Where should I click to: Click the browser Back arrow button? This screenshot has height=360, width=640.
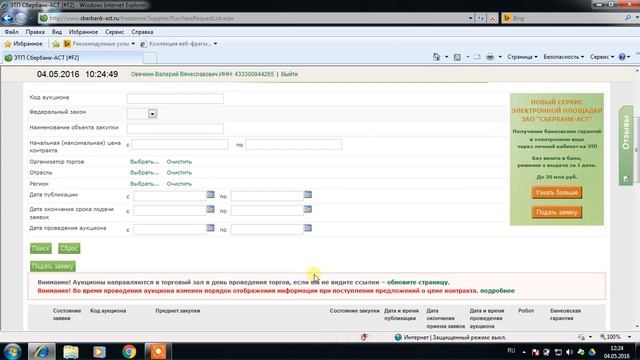(7, 18)
